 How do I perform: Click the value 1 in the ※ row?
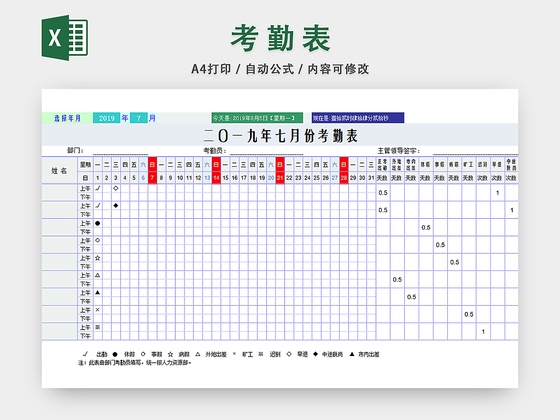coord(483,332)
